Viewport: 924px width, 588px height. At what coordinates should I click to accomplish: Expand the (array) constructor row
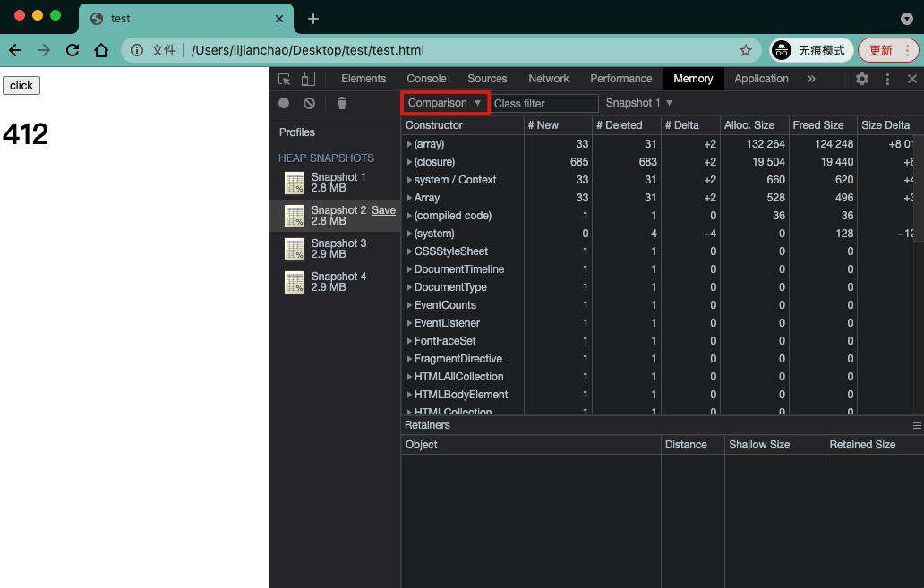[409, 144]
